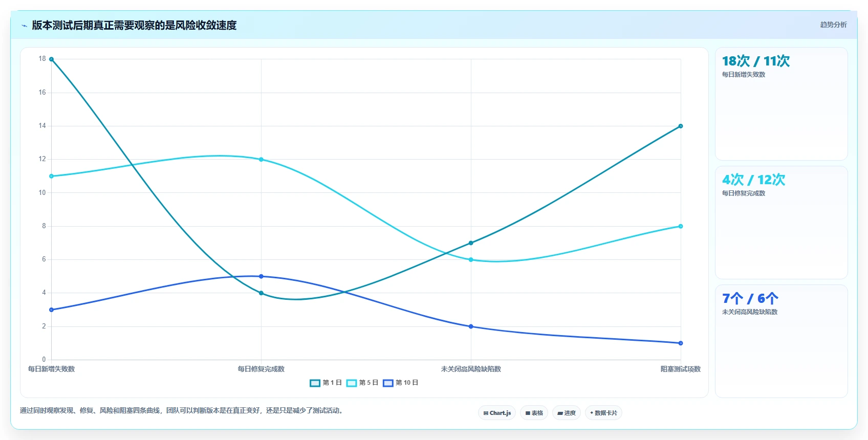The image size is (868, 440).
Task: Click the trend icon beside the header title
Action: point(24,25)
